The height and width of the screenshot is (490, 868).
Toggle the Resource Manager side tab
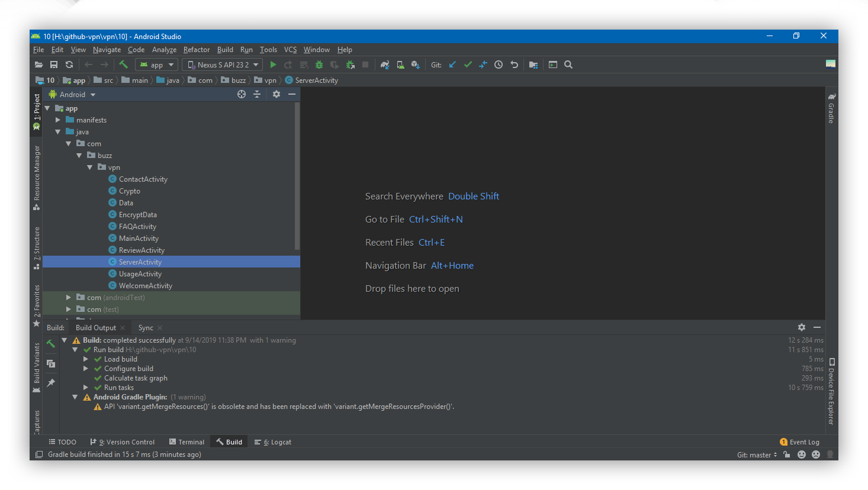tap(37, 177)
